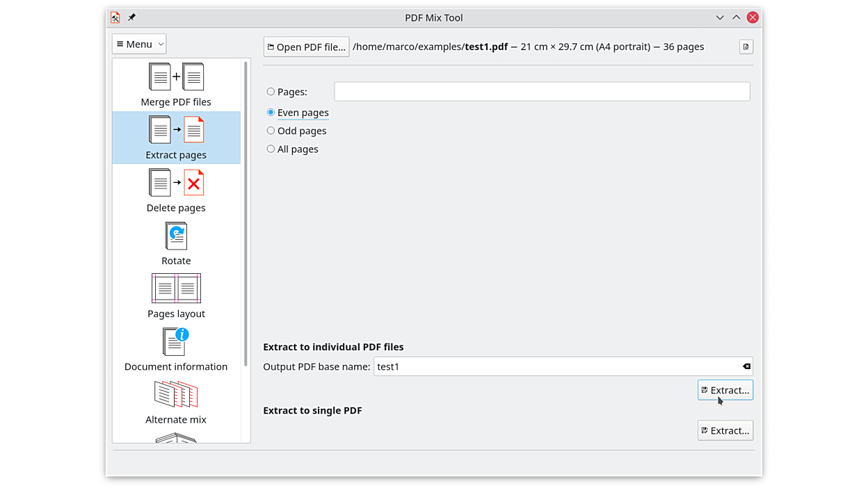
Task: Click the Open PDF file button
Action: click(306, 47)
